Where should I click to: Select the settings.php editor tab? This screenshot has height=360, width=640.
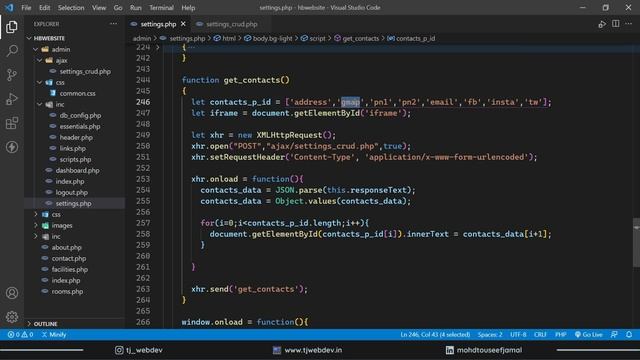158,24
